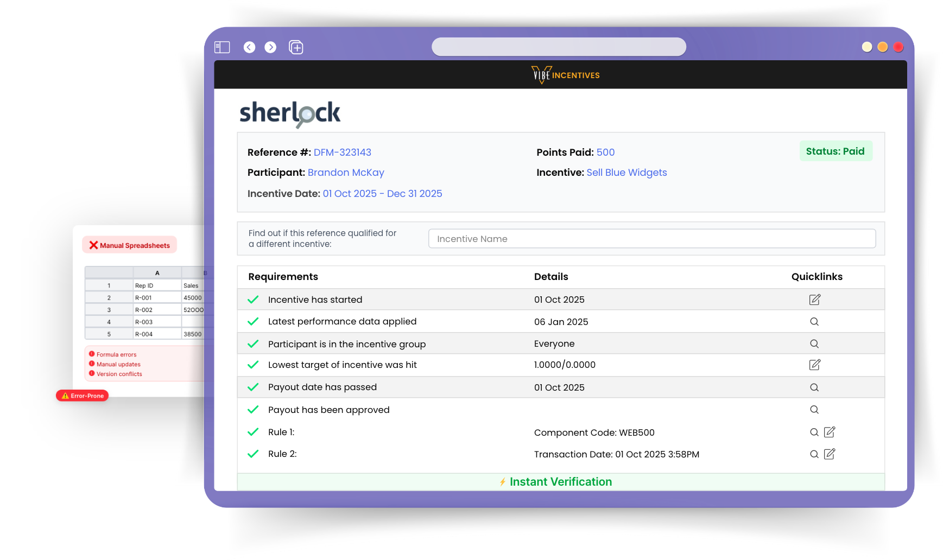Image resolution: width=943 pixels, height=560 pixels.
Task: Click the Status: Paid badge
Action: (835, 151)
